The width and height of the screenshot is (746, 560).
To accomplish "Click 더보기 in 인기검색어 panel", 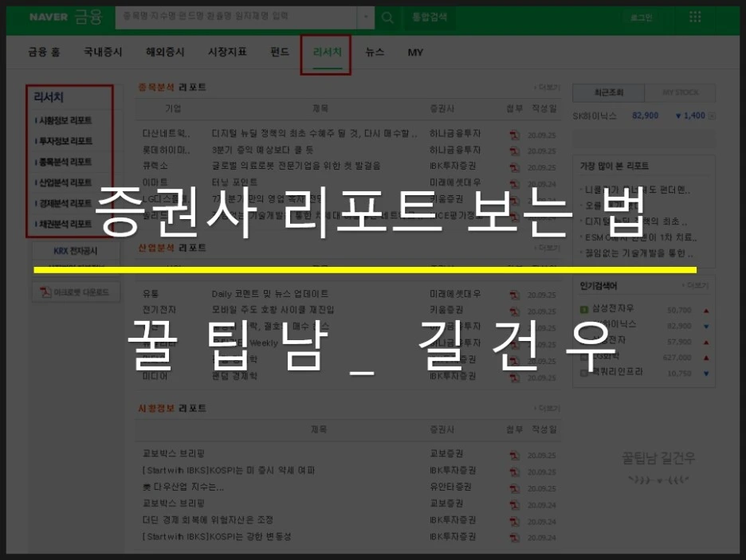I will pyautogui.click(x=696, y=285).
